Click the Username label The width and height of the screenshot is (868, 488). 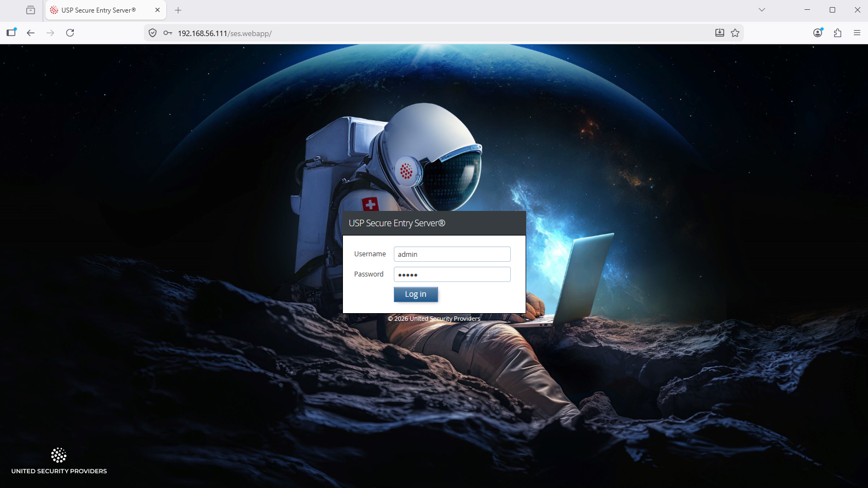[370, 254]
